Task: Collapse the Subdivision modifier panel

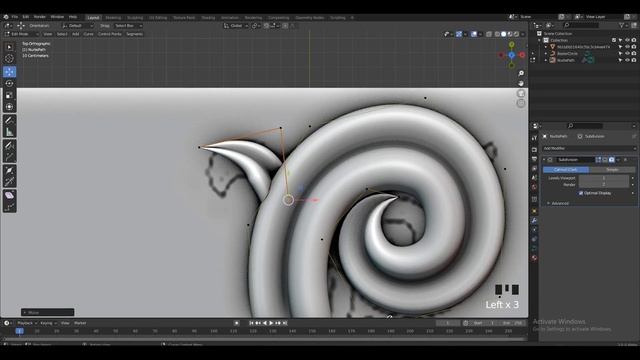Action: (x=544, y=160)
